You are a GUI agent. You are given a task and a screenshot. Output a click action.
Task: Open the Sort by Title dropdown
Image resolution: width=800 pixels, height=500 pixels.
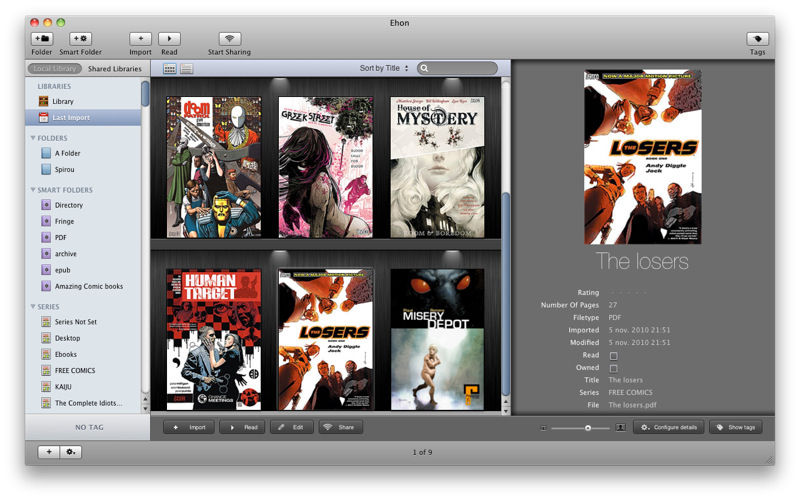tap(384, 68)
